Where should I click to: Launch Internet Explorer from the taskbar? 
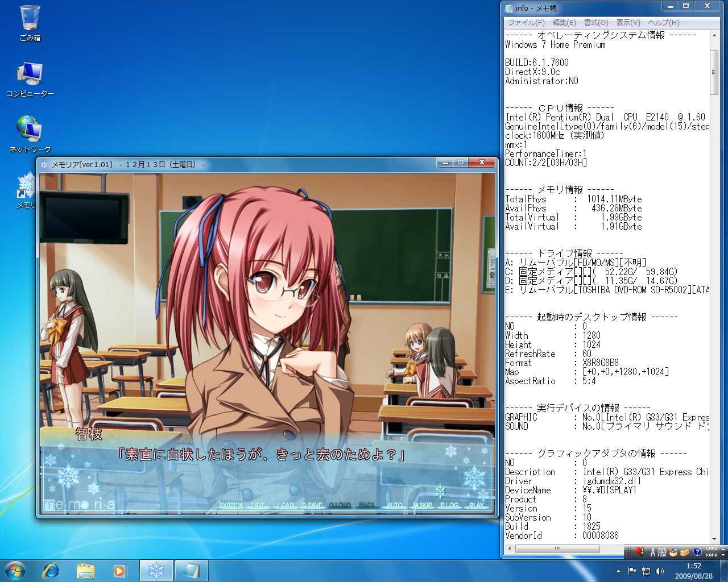tap(51, 571)
